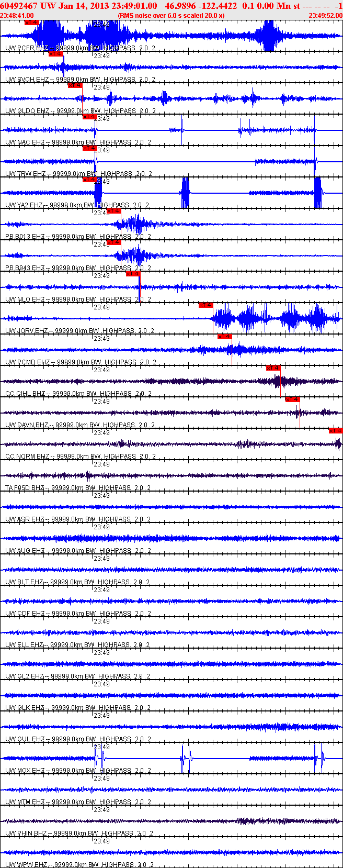
Task: Select the red pick marker on NLO trace
Action: (x=133, y=274)
